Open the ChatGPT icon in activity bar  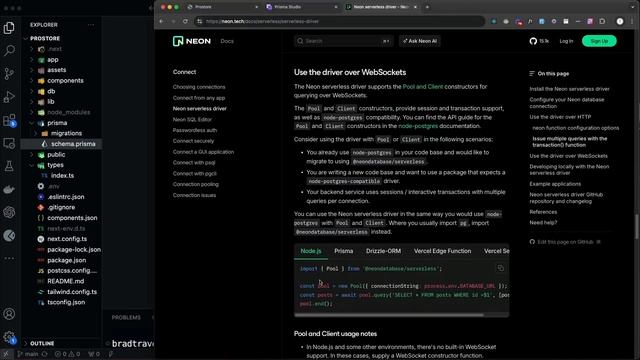point(9,212)
